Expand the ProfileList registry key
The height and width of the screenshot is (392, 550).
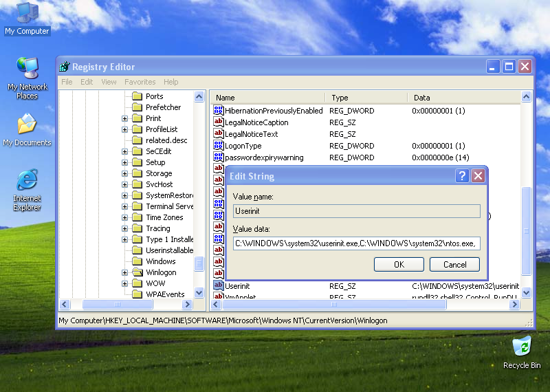pos(125,129)
